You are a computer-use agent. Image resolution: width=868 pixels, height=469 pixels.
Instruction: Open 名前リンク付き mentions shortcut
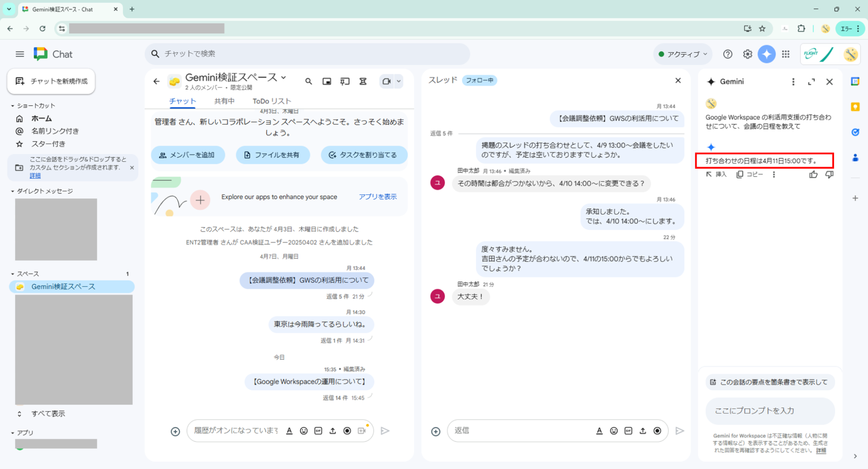(55, 131)
